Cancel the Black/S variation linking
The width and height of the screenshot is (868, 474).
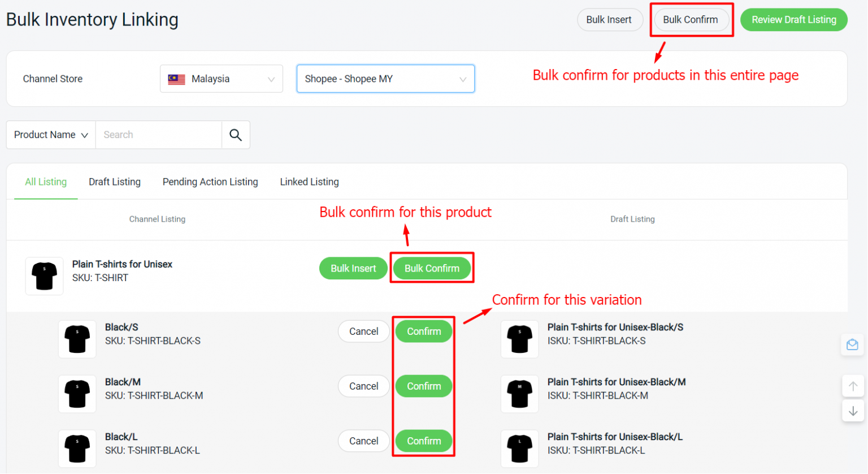(x=363, y=331)
